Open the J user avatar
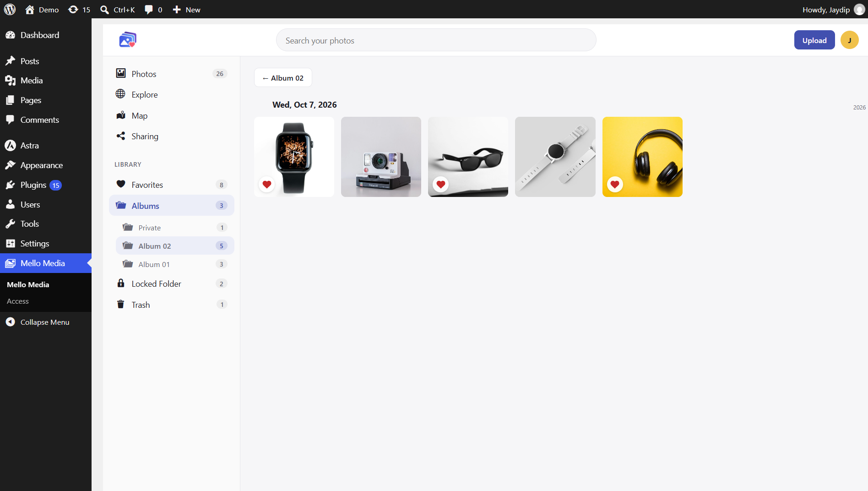This screenshot has height=491, width=868. click(x=850, y=40)
